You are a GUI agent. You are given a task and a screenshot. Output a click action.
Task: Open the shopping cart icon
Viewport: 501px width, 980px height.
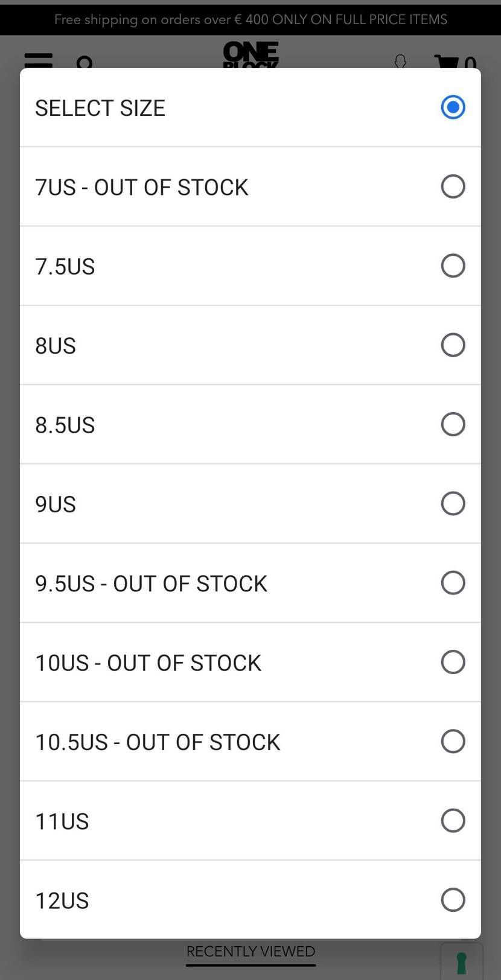[447, 61]
